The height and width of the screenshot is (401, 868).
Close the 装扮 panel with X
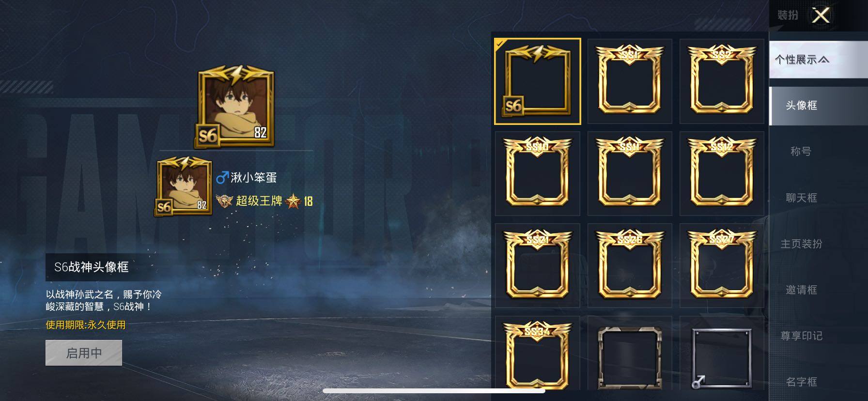pyautogui.click(x=821, y=15)
